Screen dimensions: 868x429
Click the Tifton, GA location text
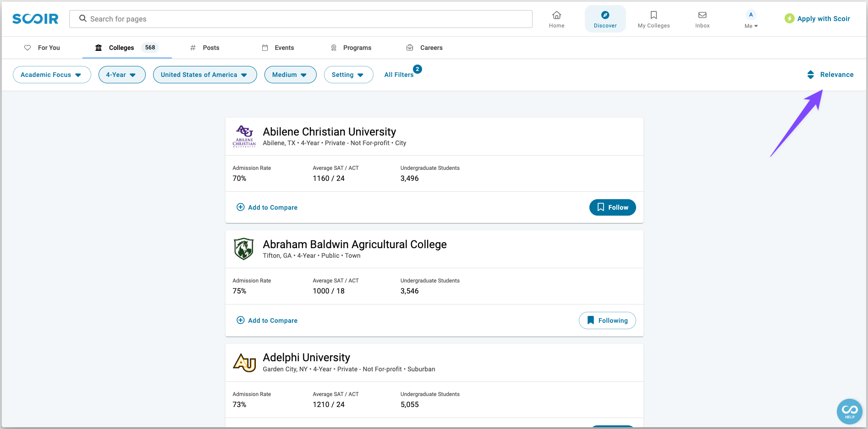(x=277, y=255)
